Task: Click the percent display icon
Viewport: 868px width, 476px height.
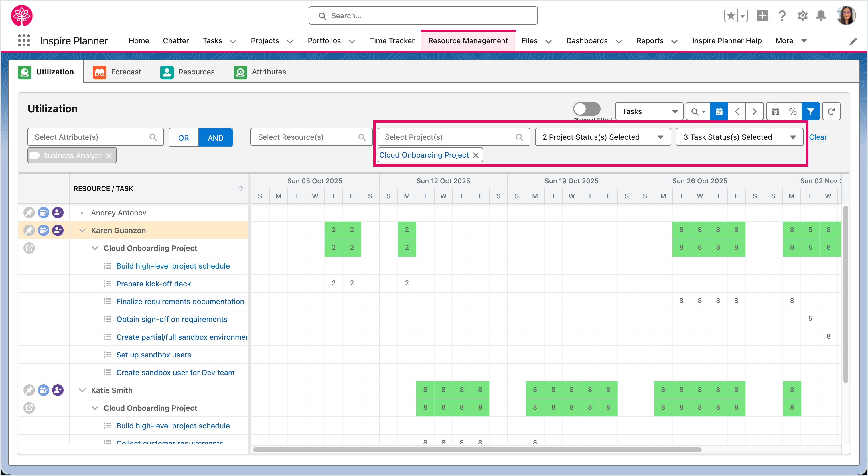Action: tap(792, 111)
